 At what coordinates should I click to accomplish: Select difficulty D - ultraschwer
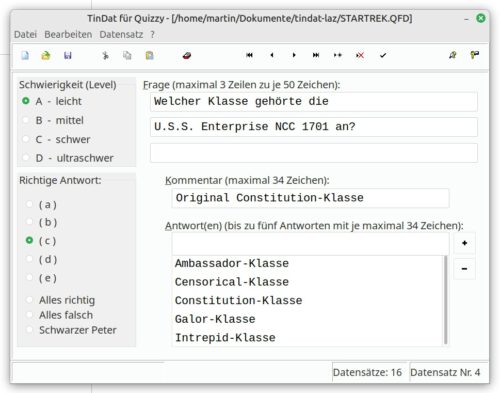tap(68, 158)
